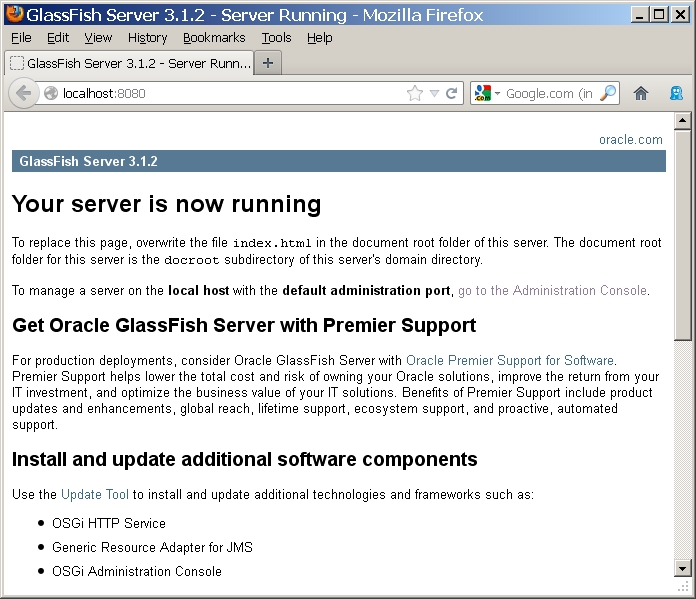Minimize the Firefox window
The image size is (696, 599).
coord(639,15)
